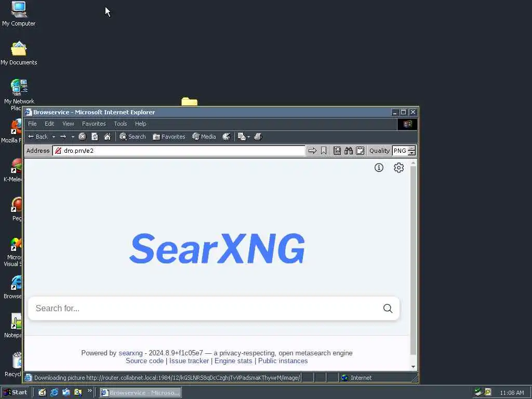Click the Downloading picture status bar text
The height and width of the screenshot is (399, 532).
(167, 378)
